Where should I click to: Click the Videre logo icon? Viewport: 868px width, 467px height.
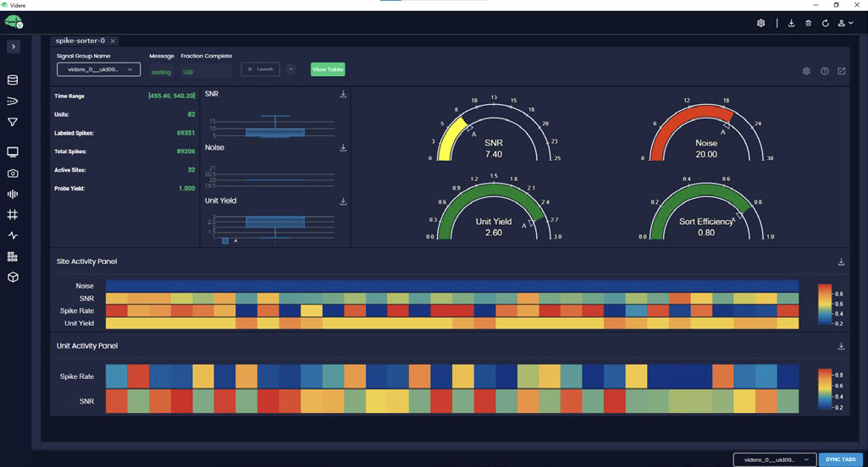[x=14, y=22]
